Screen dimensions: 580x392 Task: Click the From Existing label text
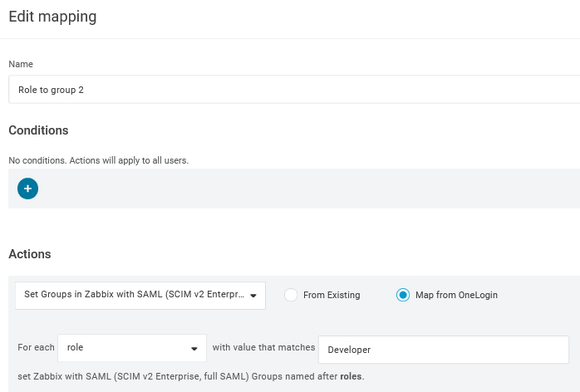click(x=332, y=295)
